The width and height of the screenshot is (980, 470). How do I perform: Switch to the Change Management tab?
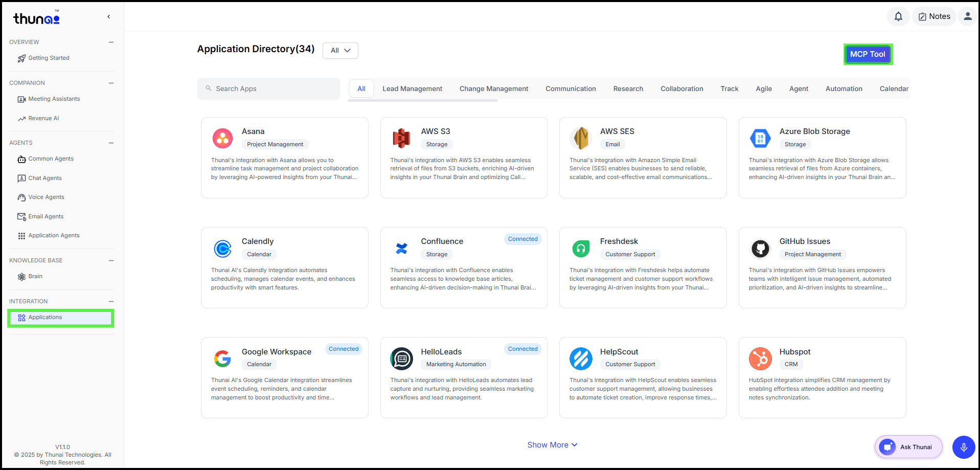coord(494,89)
